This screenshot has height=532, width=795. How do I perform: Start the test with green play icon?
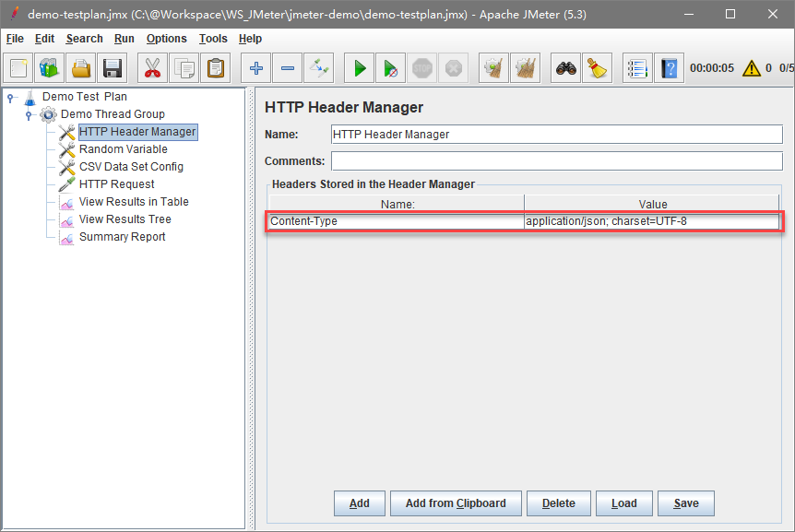point(360,68)
